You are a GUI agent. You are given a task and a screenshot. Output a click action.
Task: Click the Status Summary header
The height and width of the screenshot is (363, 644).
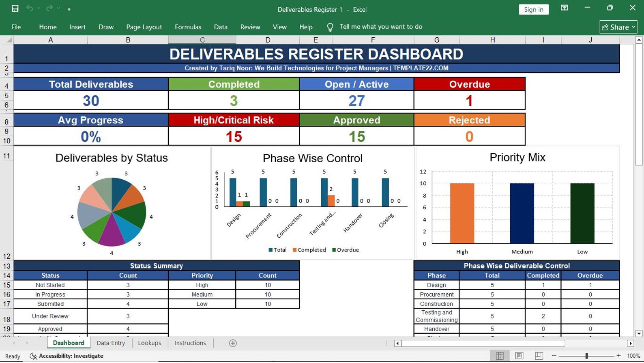tap(157, 266)
